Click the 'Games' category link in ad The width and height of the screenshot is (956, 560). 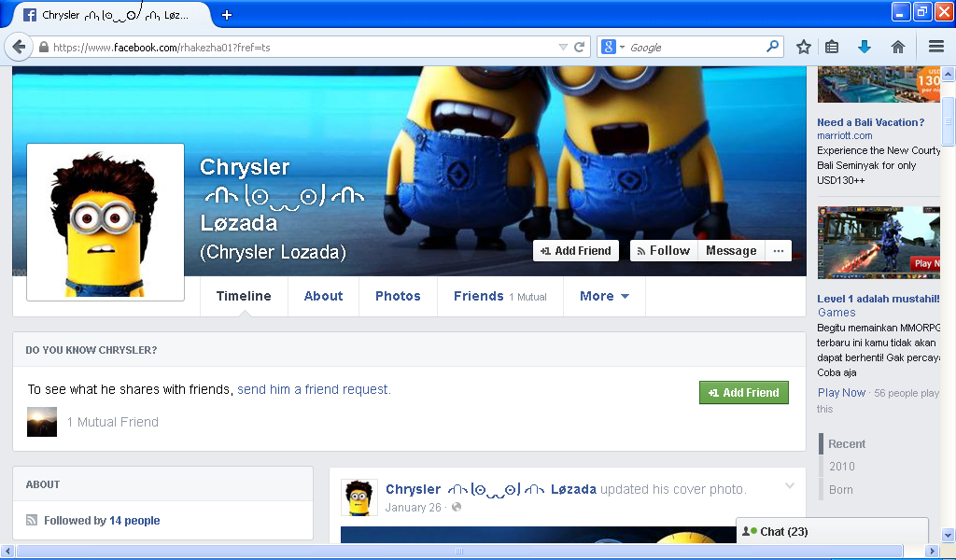coord(836,312)
